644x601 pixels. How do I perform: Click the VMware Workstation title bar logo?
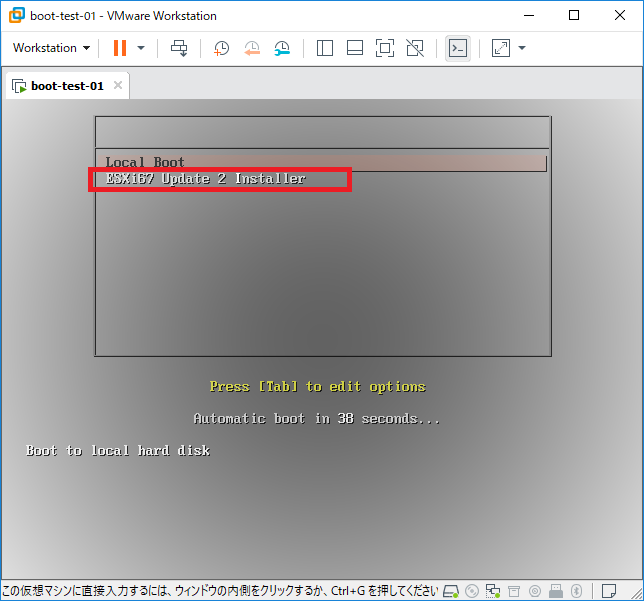click(17, 15)
